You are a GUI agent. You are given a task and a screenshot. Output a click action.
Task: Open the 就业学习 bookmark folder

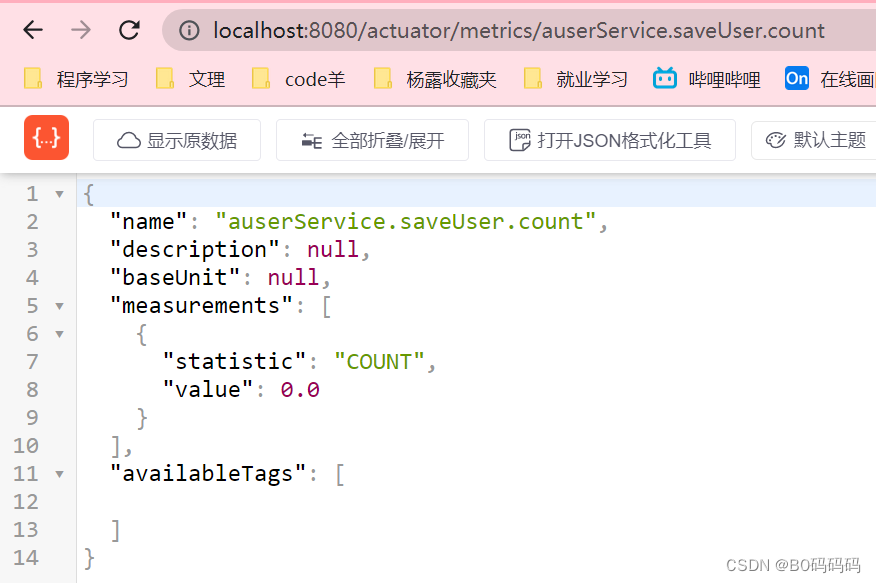coord(575,79)
